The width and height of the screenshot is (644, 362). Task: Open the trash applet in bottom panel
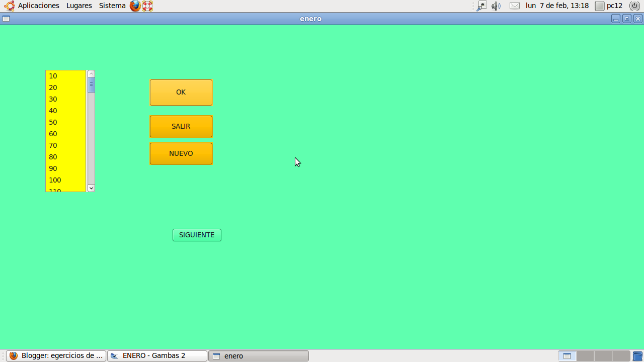pos(637,356)
